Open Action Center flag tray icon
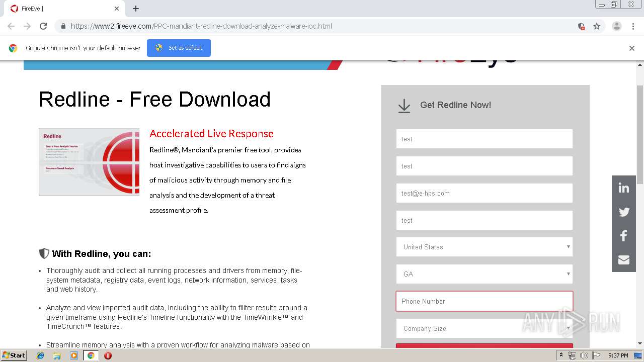Screen dimensions: 644x362 [596, 355]
